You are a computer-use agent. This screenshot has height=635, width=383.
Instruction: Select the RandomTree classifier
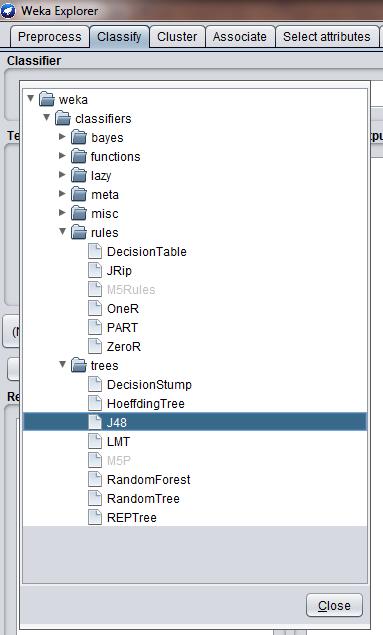[x=143, y=499]
